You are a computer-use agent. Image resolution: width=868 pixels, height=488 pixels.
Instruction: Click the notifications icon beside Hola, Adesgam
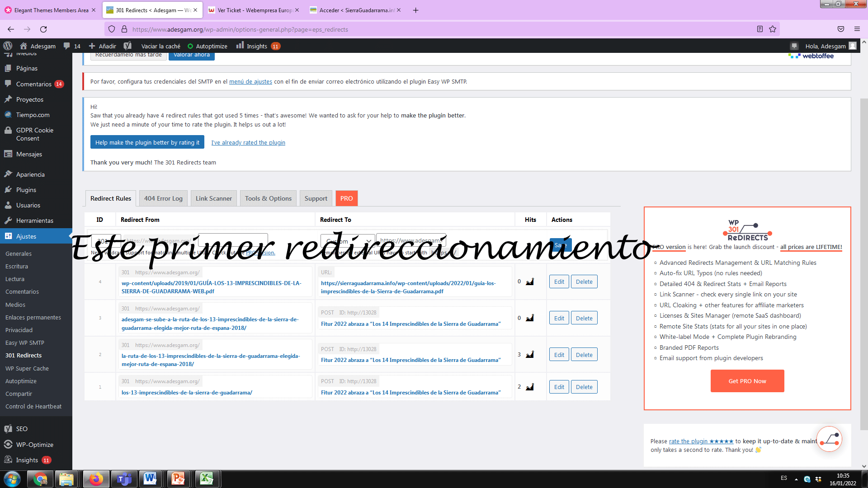(794, 46)
